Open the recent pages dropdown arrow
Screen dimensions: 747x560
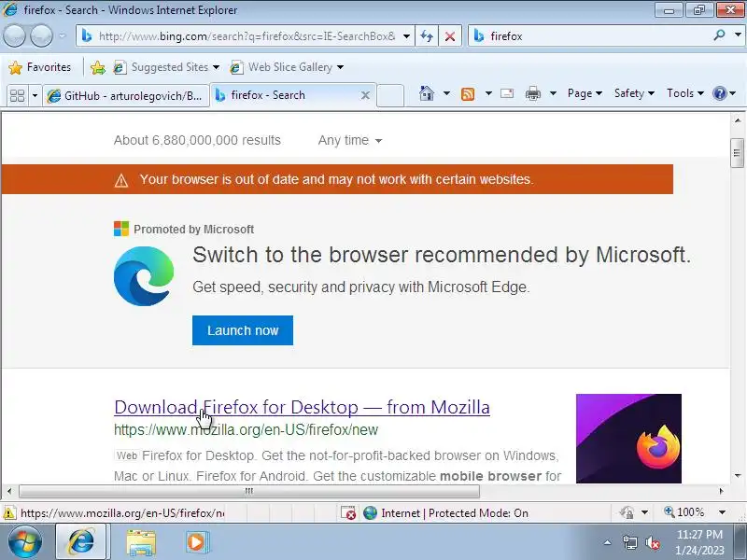pyautogui.click(x=63, y=36)
